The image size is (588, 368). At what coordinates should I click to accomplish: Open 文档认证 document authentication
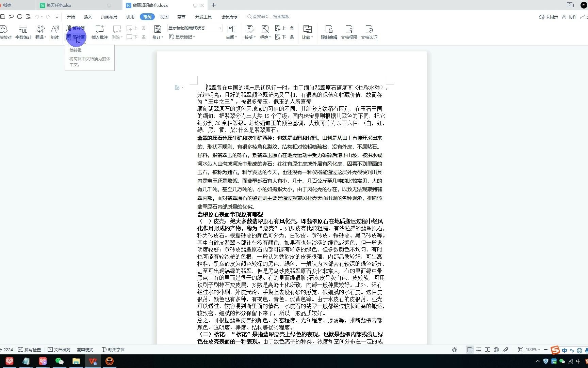pos(369,32)
